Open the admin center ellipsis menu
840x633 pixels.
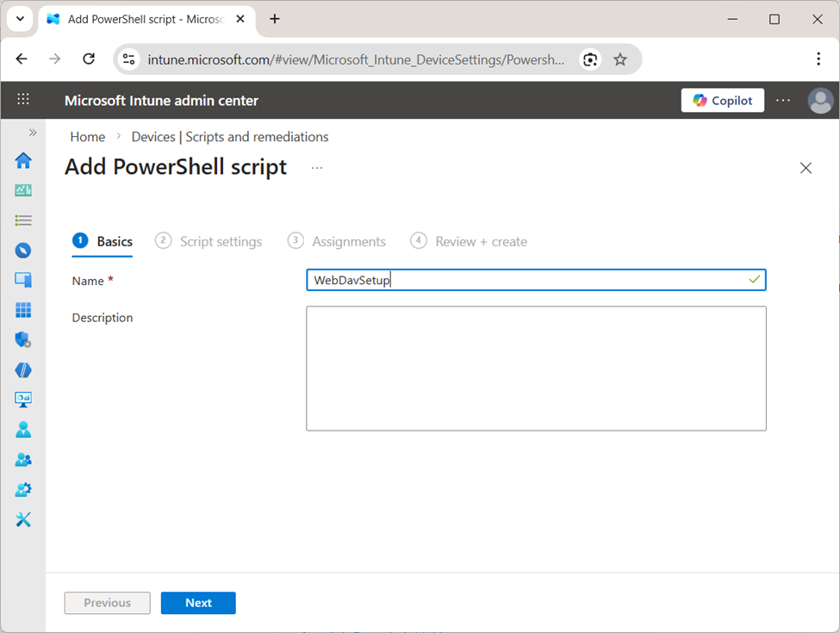coord(782,100)
